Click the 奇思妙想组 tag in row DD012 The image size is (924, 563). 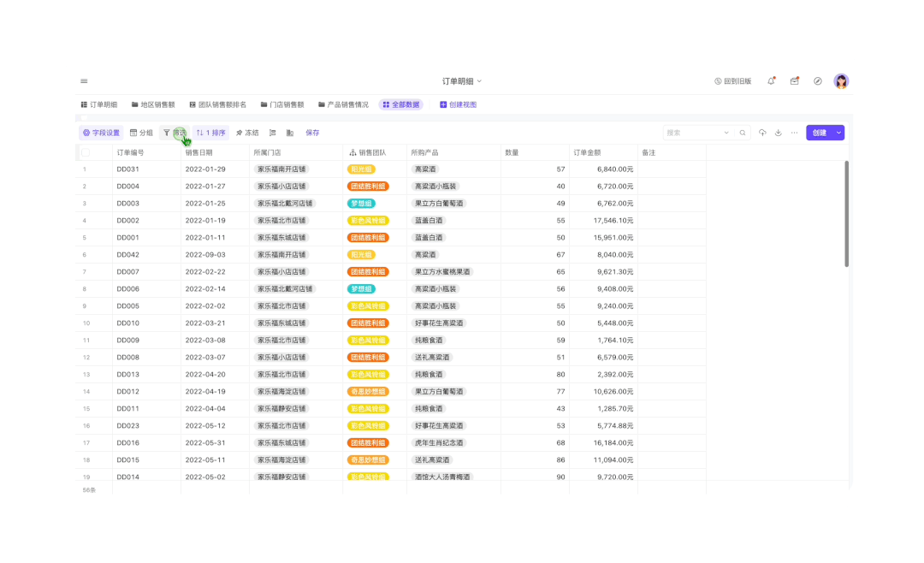[368, 391]
